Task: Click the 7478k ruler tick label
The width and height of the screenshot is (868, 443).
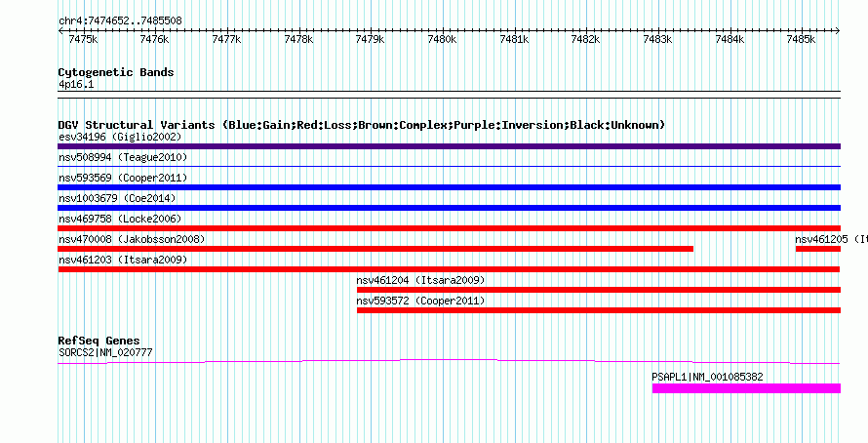Action: (x=298, y=39)
